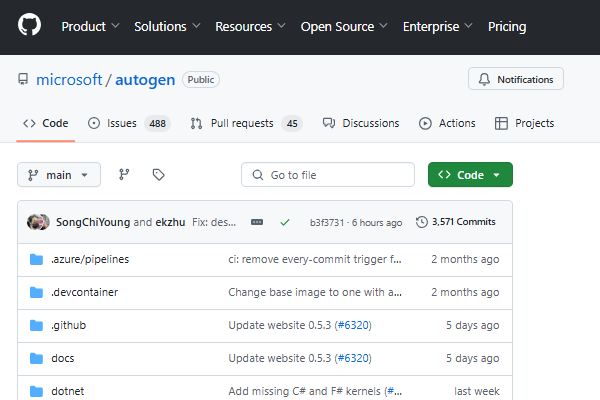600x400 pixels.
Task: Open commit 'ci: remove every-commit trigger f...'
Action: [x=315, y=259]
